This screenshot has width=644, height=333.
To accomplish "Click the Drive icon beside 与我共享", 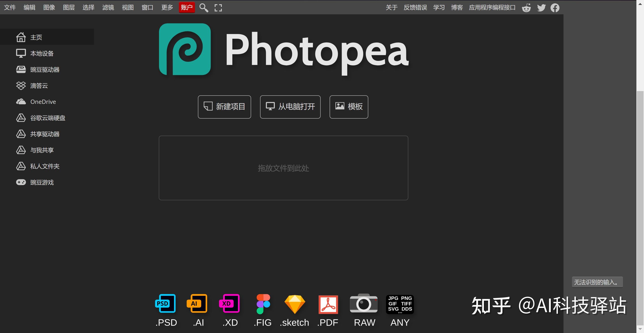I will (21, 150).
